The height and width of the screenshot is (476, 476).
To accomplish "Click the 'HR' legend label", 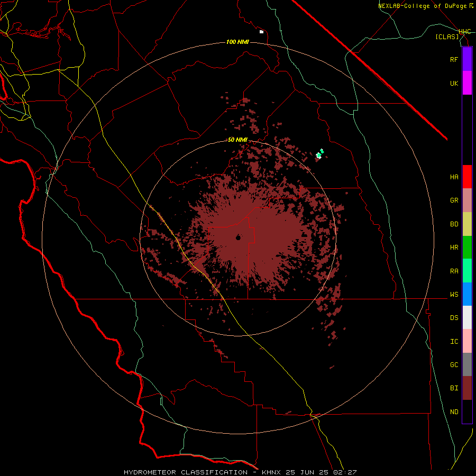I will [x=454, y=248].
